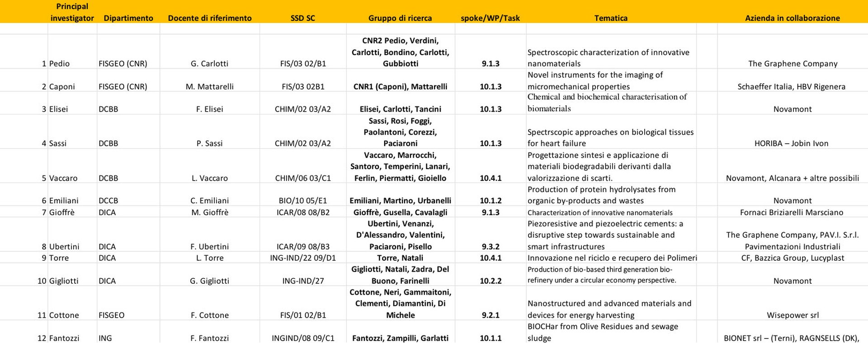Select 'CF, Bazzica Group, Lucyplast' cell
Screen dimensions: 868x343
coord(793,258)
